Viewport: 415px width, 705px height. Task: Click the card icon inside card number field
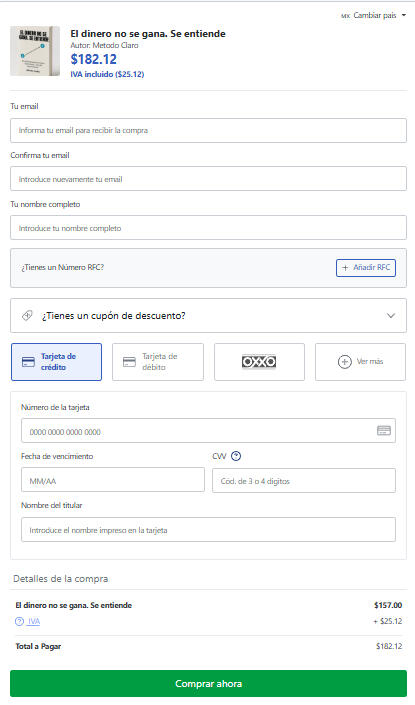tap(384, 431)
